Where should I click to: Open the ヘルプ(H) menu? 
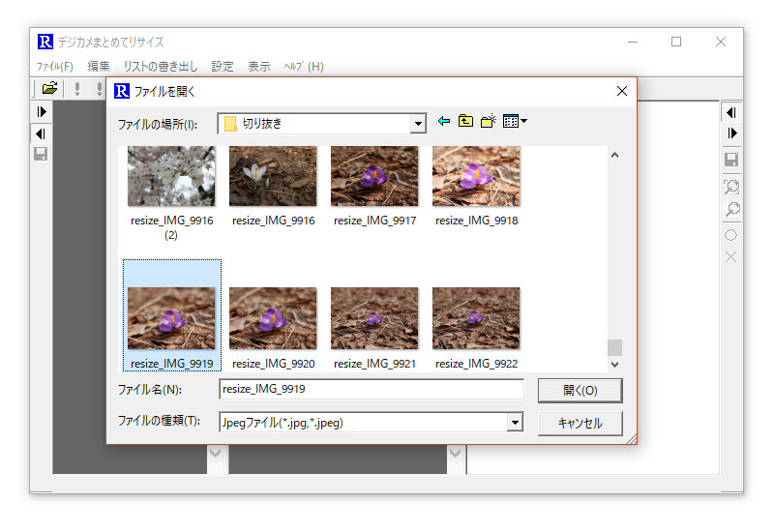point(304,67)
